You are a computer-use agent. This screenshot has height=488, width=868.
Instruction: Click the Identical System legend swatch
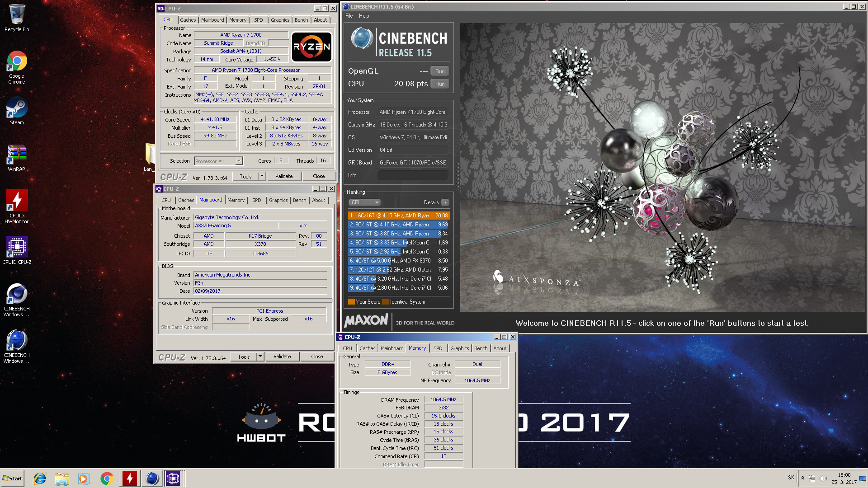[x=385, y=302]
